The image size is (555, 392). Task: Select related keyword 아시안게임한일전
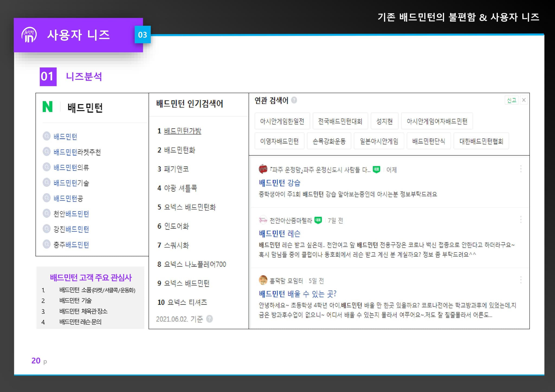tap(282, 121)
